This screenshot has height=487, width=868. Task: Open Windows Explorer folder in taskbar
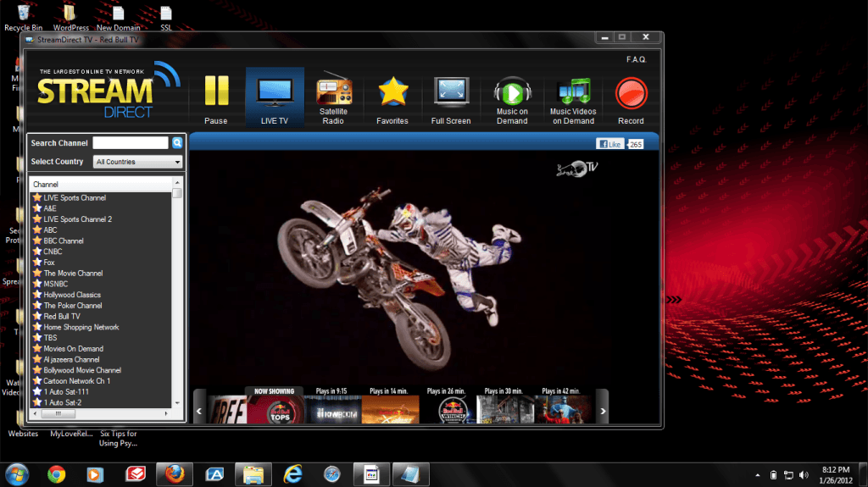click(x=253, y=475)
